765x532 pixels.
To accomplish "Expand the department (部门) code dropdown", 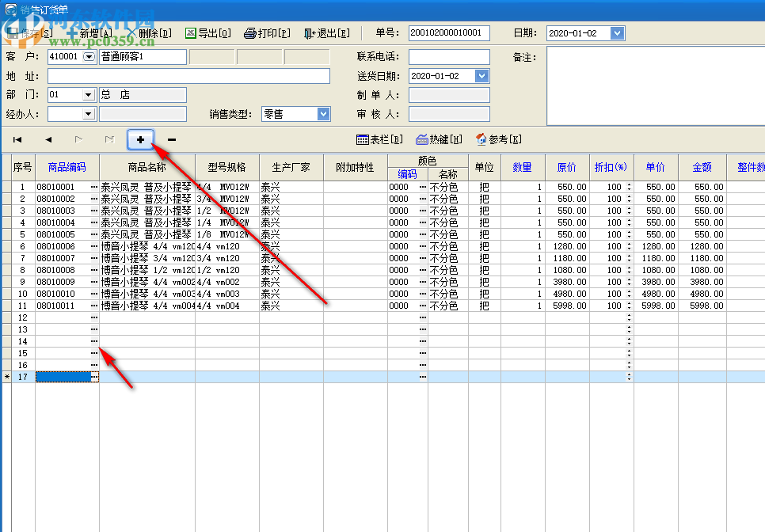I will (x=88, y=95).
